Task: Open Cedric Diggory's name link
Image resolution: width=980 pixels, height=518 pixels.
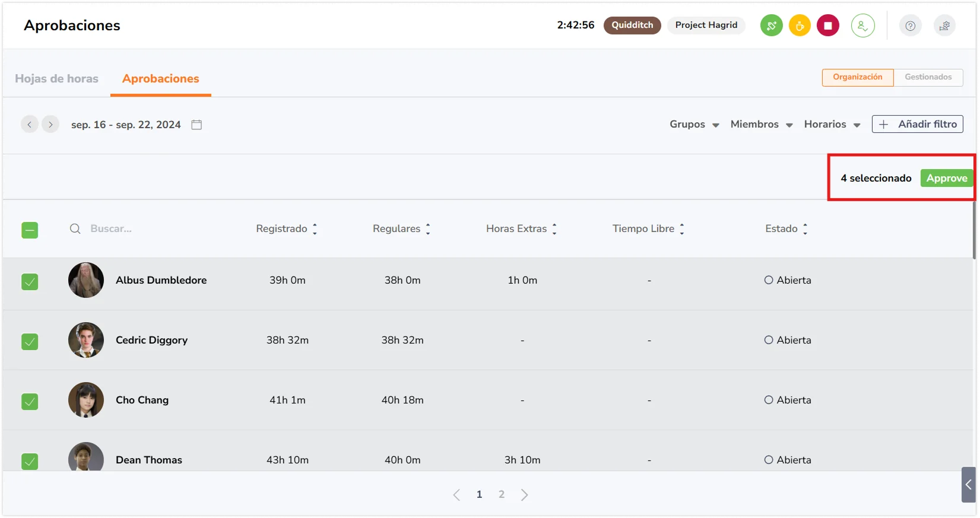Action: (x=152, y=340)
